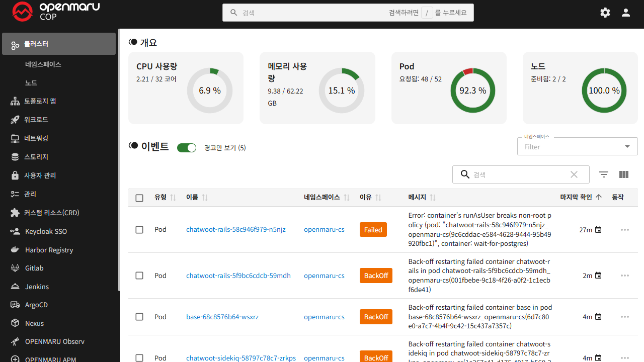Open the settings gear icon
644x362 pixels.
click(605, 13)
